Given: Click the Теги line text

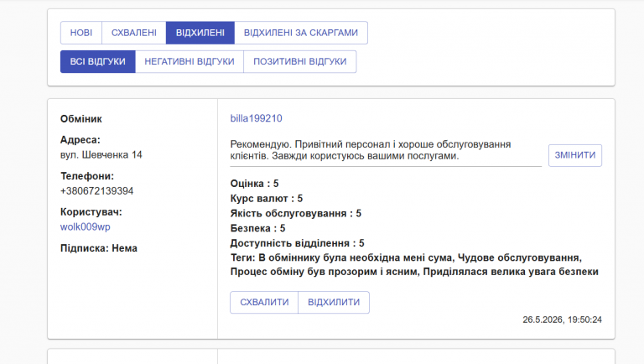Looking at the screenshot, I should (x=414, y=264).
